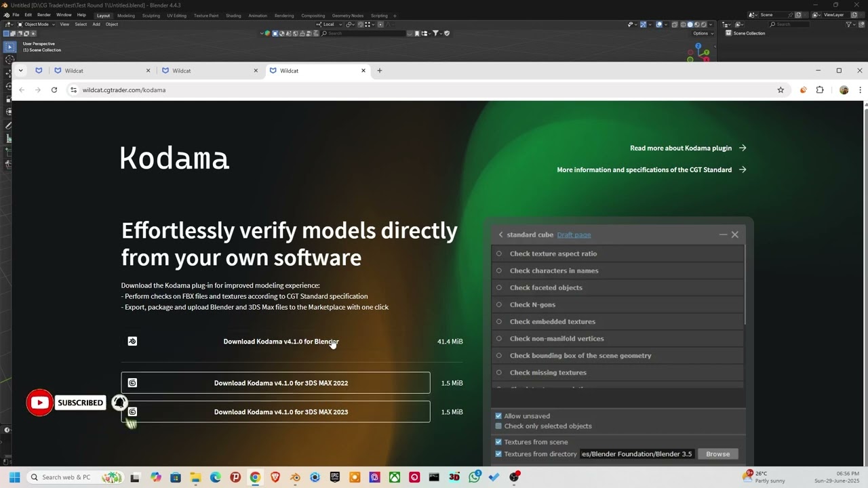Open Blender's Local transform orientation dropdown
868x488 pixels.
[x=330, y=24]
